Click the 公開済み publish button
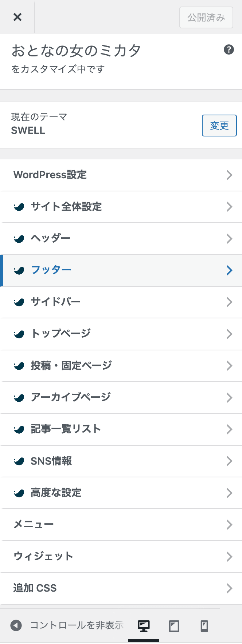Screen dimensions: 242x644 (x=206, y=17)
